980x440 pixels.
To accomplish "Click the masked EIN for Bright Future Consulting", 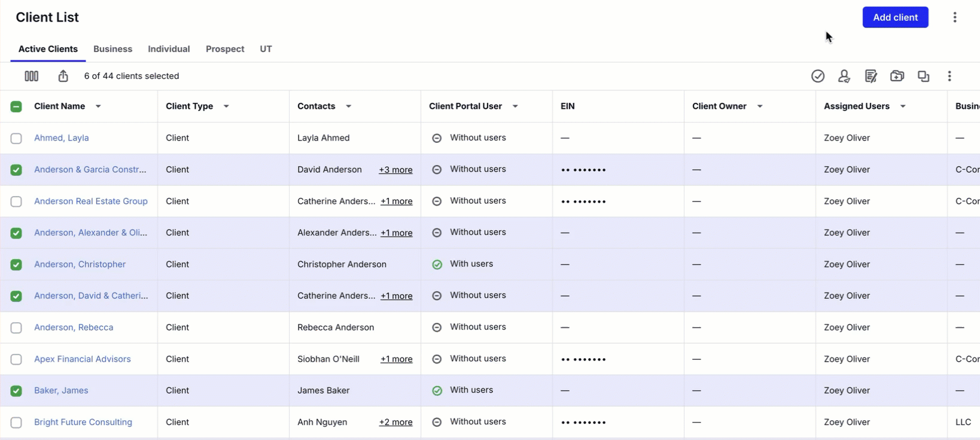I will click(583, 423).
